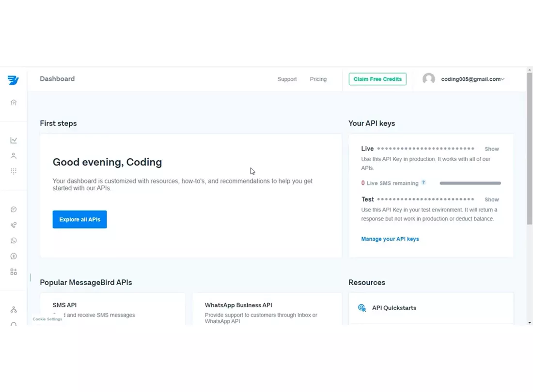This screenshot has height=392, width=533.
Task: Click the Claim Free Credits button
Action: click(x=377, y=79)
